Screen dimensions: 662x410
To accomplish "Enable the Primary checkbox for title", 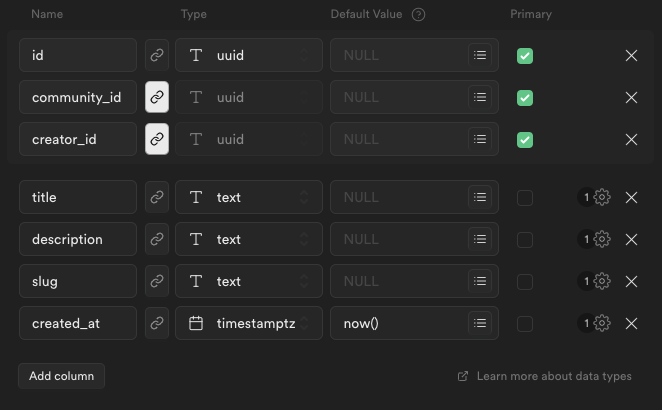I will click(525, 198).
